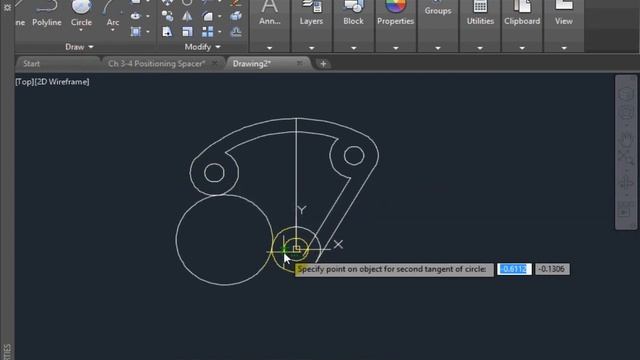This screenshot has height=360, width=640.
Task: Select the Offset tool in Modify panel
Action: [236, 31]
